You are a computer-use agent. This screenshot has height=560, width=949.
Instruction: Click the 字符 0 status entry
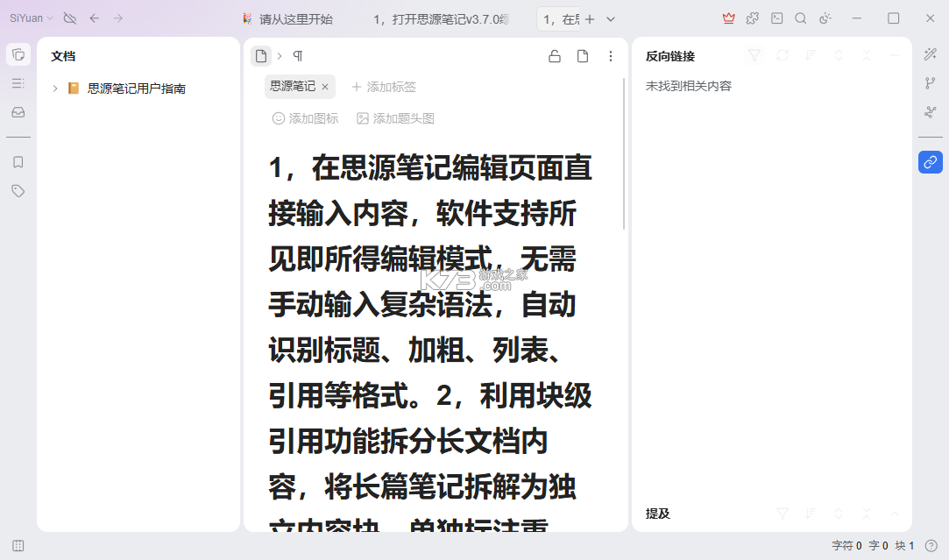846,545
